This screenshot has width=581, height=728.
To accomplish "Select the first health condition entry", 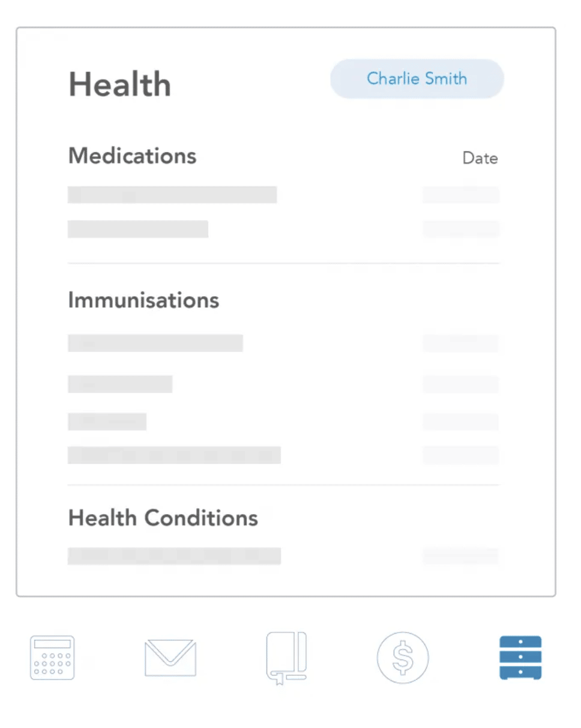I will [174, 556].
